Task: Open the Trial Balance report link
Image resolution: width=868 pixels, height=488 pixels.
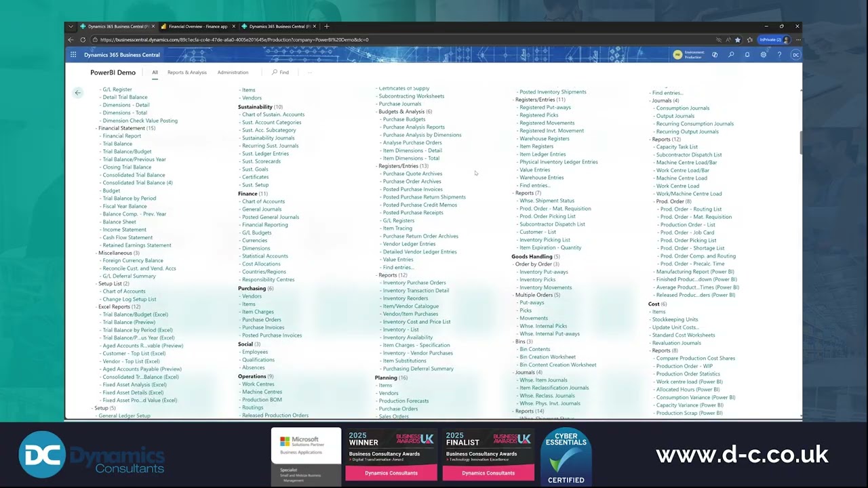Action: pos(117,144)
